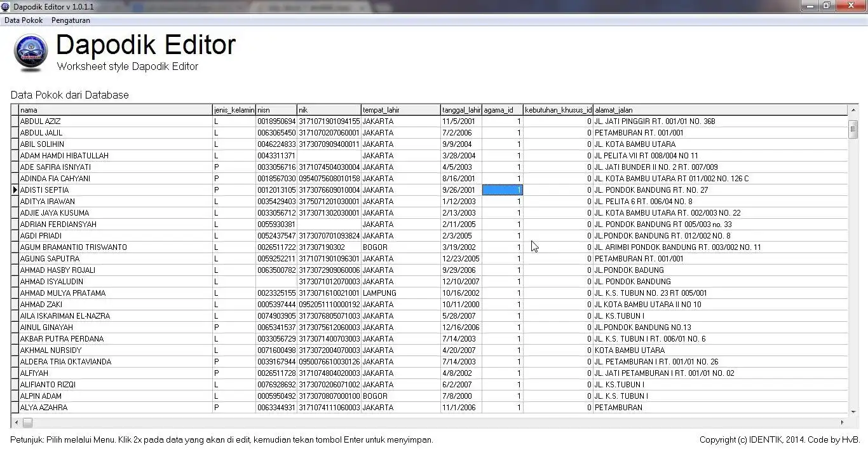Click the nisn value 0063344931

[x=276, y=408]
